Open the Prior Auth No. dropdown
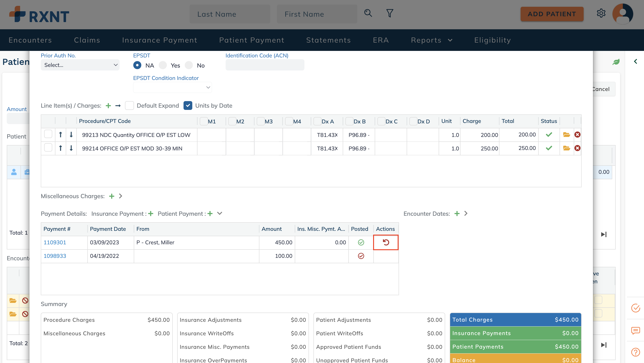 tap(80, 65)
